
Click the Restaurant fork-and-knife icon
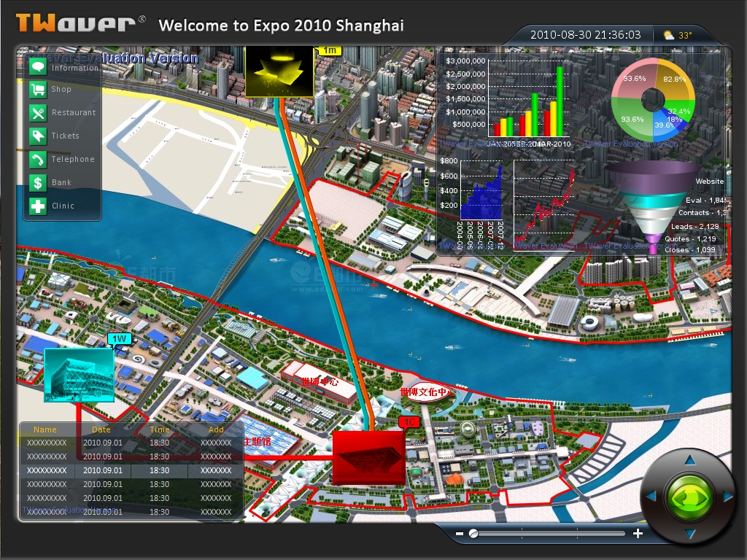tap(38, 113)
